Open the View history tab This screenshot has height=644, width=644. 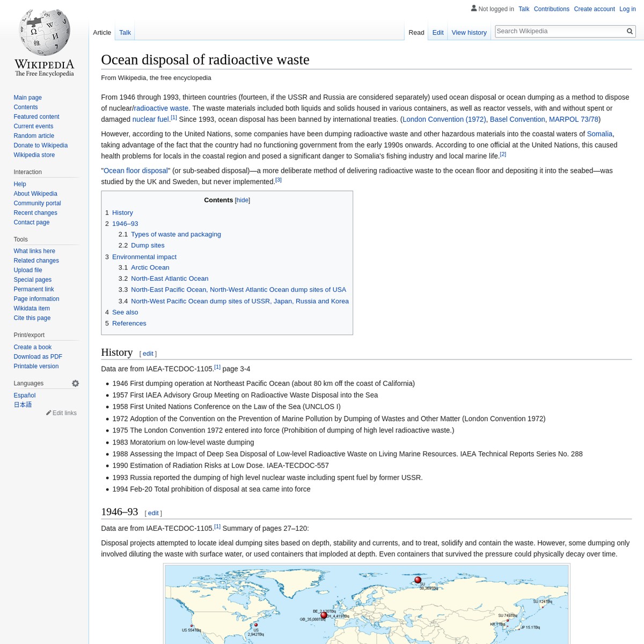point(469,32)
